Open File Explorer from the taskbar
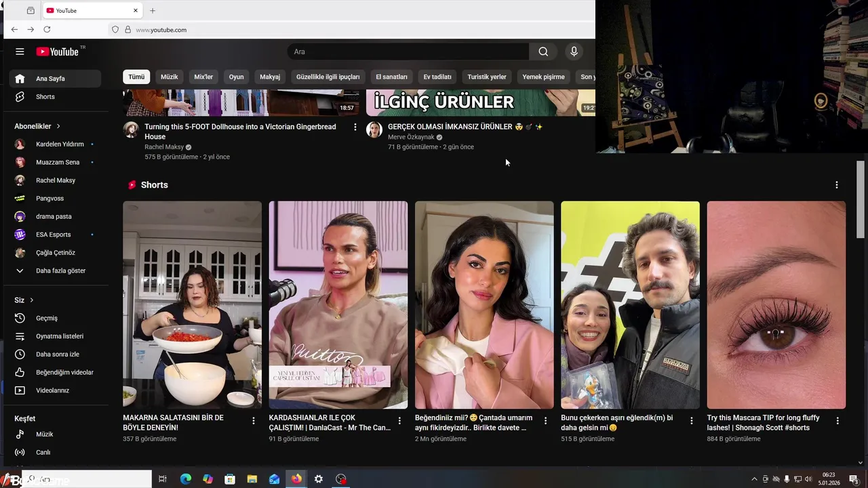 point(252,479)
